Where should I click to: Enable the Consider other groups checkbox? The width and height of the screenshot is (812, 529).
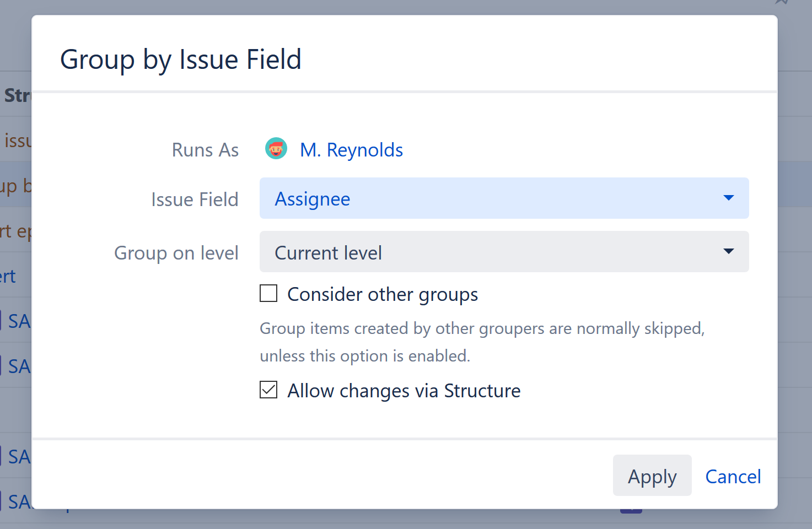(268, 294)
